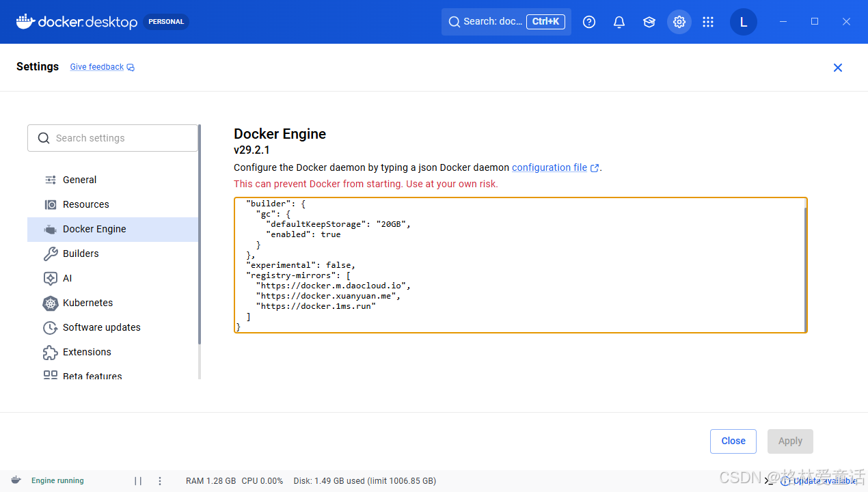Click the RAM 1.28 GB indicator

click(211, 480)
